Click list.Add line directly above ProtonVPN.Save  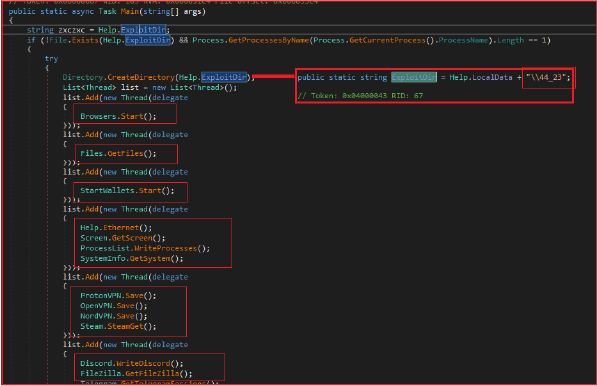(125, 277)
